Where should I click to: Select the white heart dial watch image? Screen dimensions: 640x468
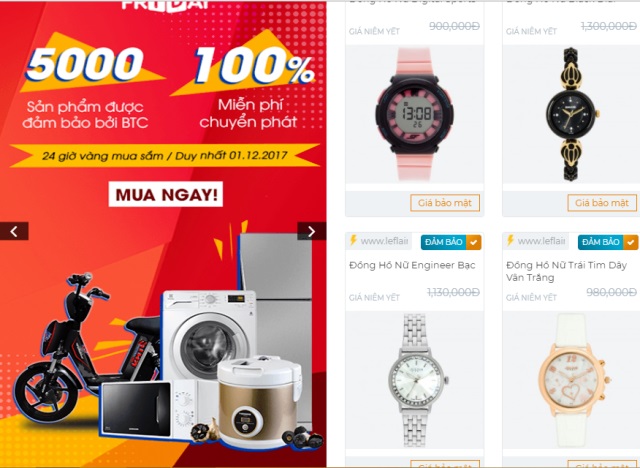571,380
